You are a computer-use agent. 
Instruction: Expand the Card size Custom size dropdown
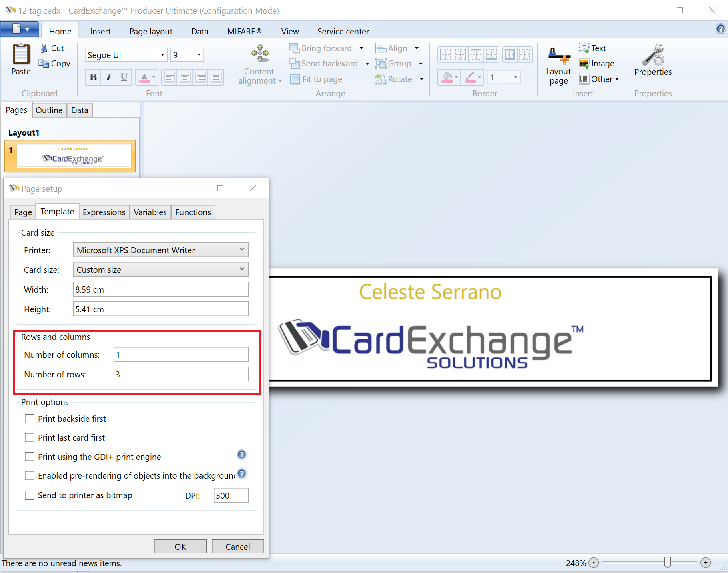point(242,270)
